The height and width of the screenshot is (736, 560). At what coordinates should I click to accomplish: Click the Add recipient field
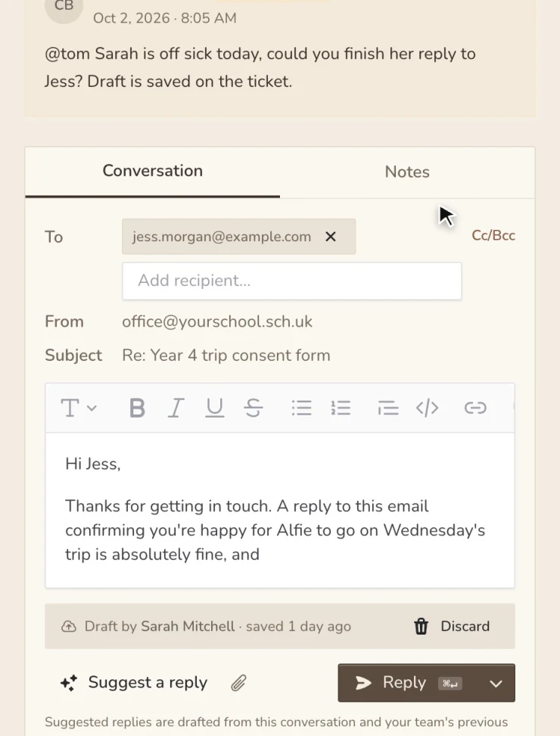tap(292, 281)
